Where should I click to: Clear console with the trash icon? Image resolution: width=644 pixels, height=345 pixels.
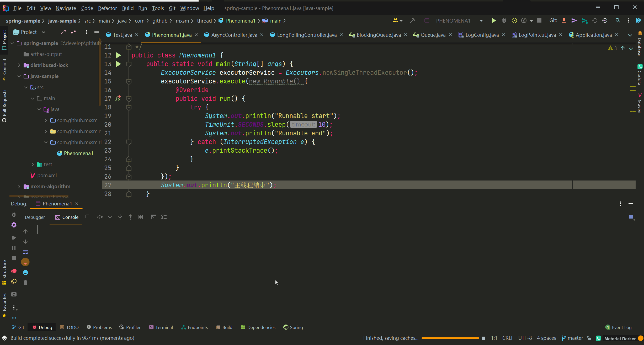pyautogui.click(x=25, y=283)
